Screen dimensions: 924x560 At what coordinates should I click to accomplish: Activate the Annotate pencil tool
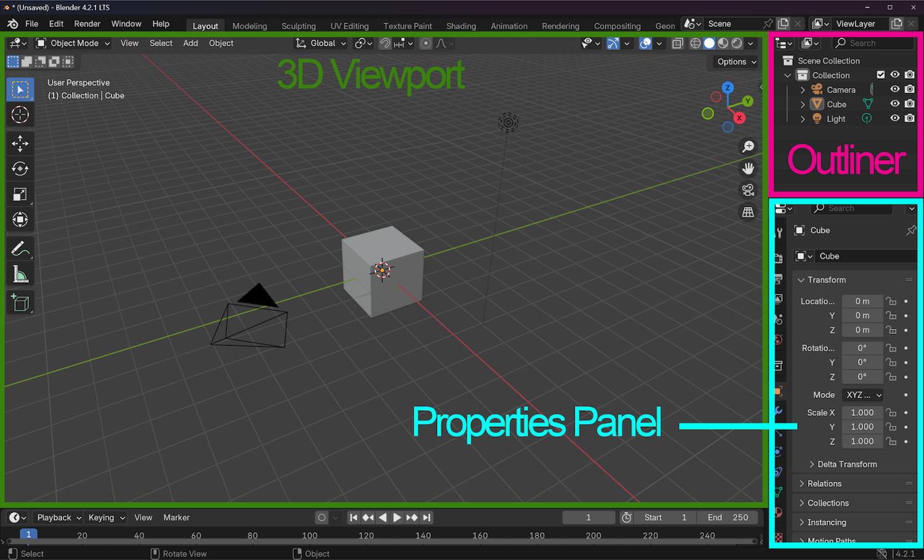(20, 249)
